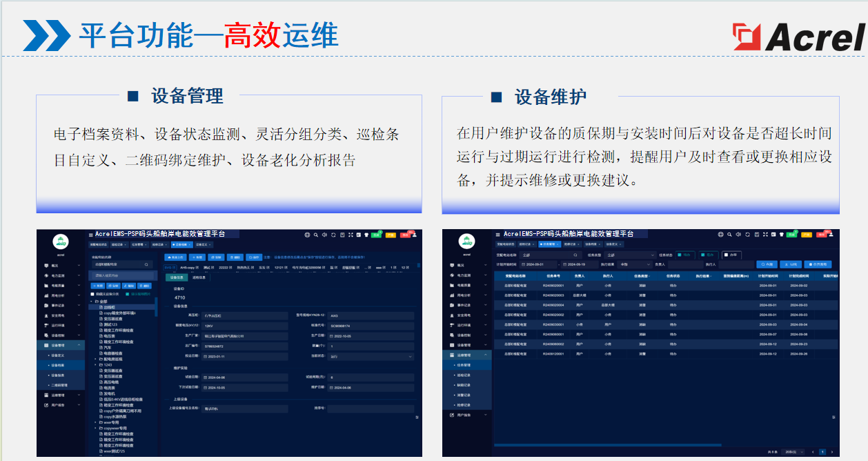Viewport: 868px width, 461px height.
Task: Click the speaker icon in the top toolbar
Action: coord(324,235)
